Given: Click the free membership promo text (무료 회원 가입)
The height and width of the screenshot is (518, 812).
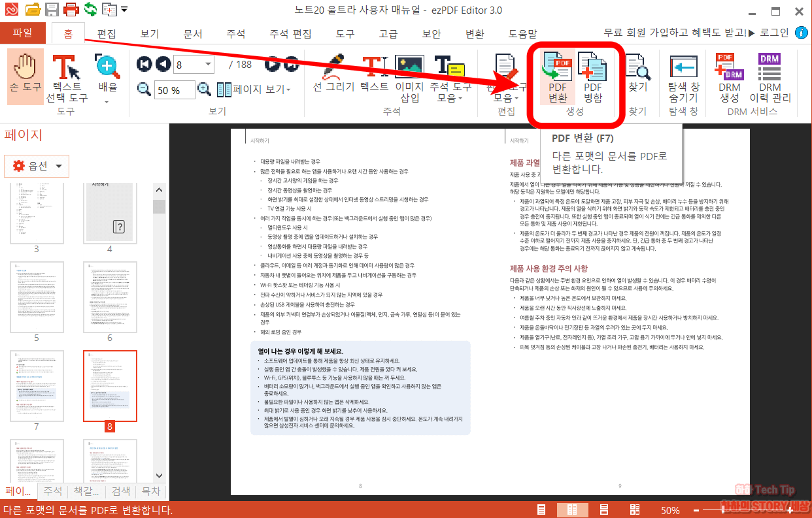Looking at the screenshot, I should 675,33.
